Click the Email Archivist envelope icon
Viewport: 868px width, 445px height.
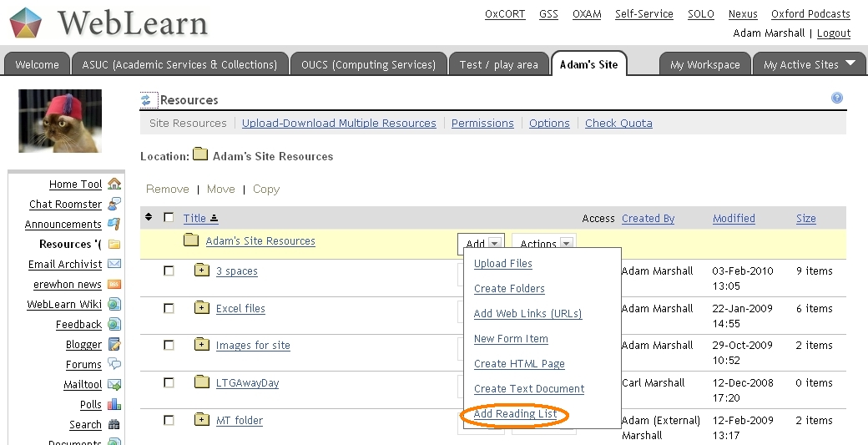pyautogui.click(x=114, y=264)
